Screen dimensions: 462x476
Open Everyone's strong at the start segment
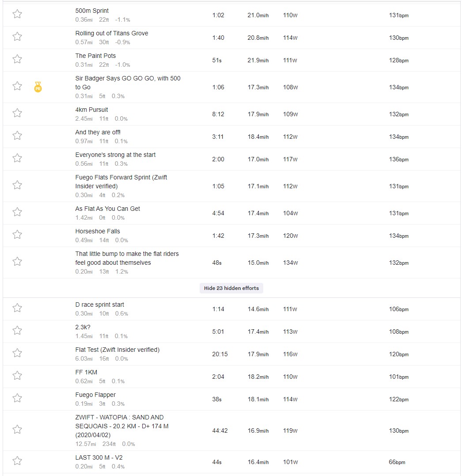point(115,155)
